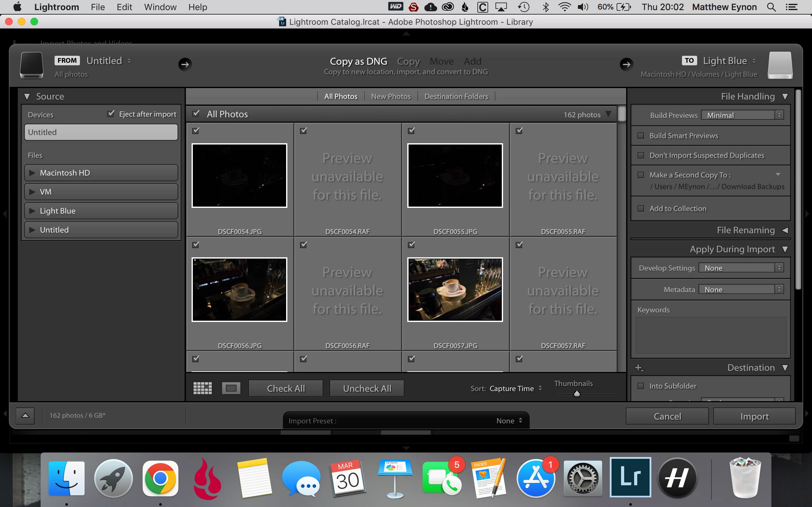Disable Eject after import checkbox
The height and width of the screenshot is (507, 812).
[x=111, y=114]
